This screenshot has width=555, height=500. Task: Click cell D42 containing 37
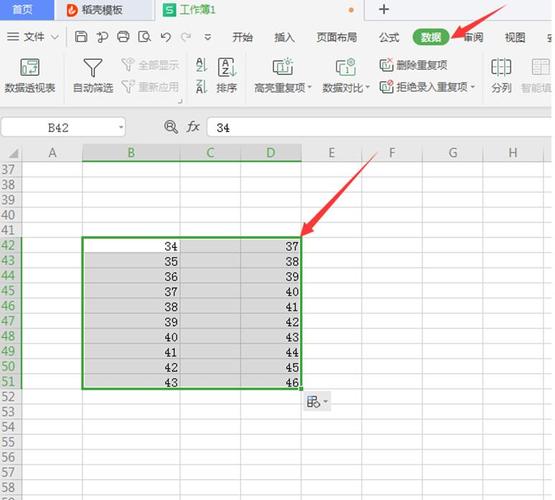point(271,245)
